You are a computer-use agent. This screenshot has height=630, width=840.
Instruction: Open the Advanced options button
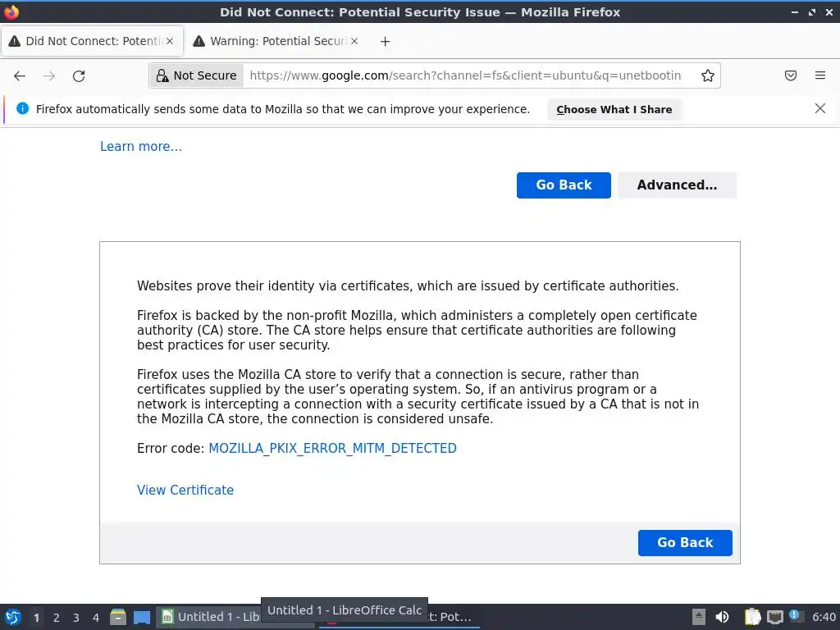(x=677, y=185)
